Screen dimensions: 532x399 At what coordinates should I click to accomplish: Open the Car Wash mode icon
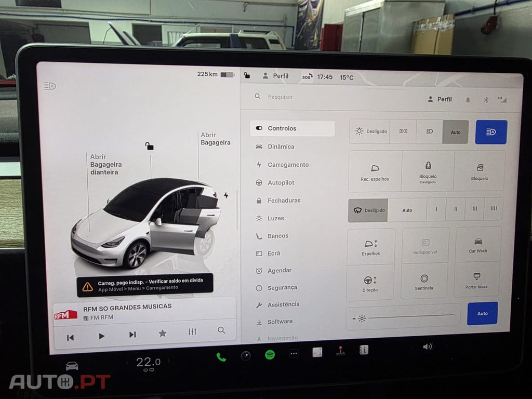point(478,248)
